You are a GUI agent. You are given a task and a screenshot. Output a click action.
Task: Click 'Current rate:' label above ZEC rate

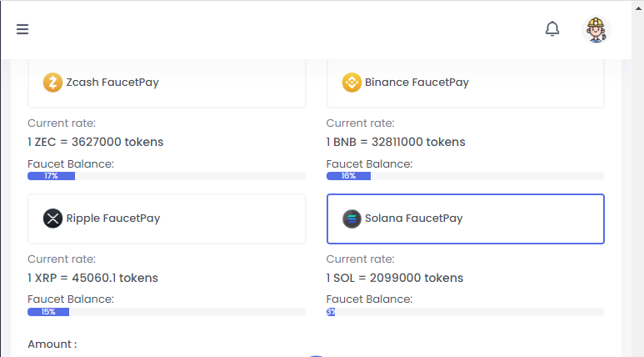point(62,123)
